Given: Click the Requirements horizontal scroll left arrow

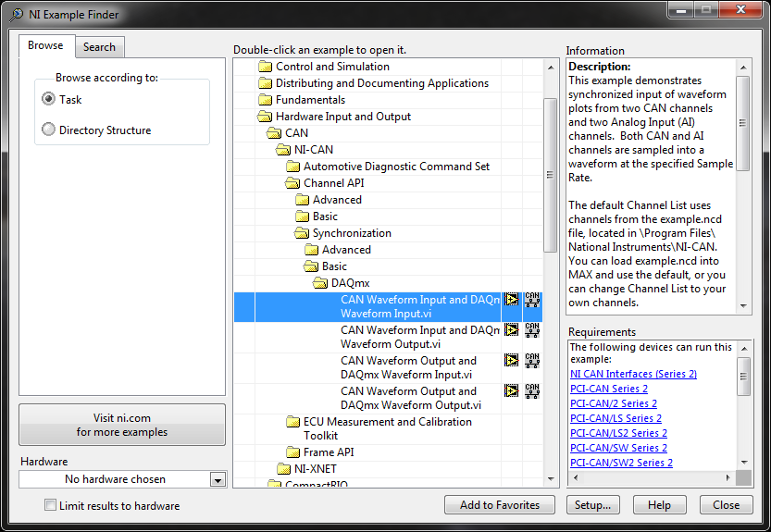Looking at the screenshot, I should coord(576,477).
